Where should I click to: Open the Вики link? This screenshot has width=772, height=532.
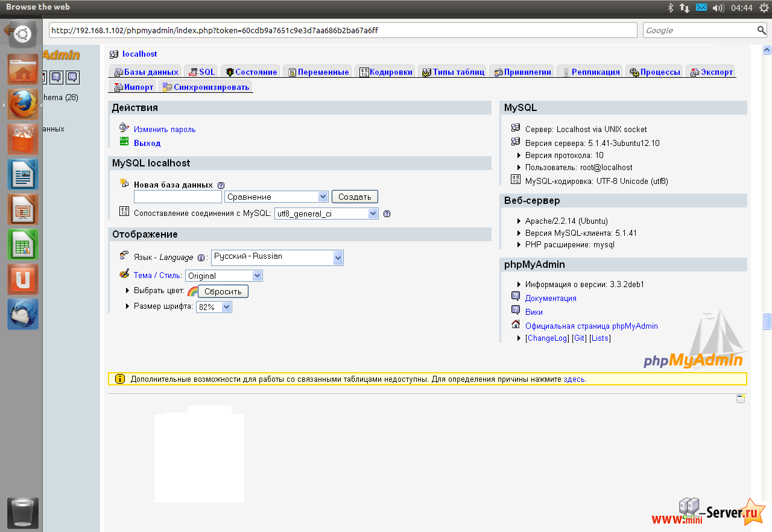coord(534,312)
